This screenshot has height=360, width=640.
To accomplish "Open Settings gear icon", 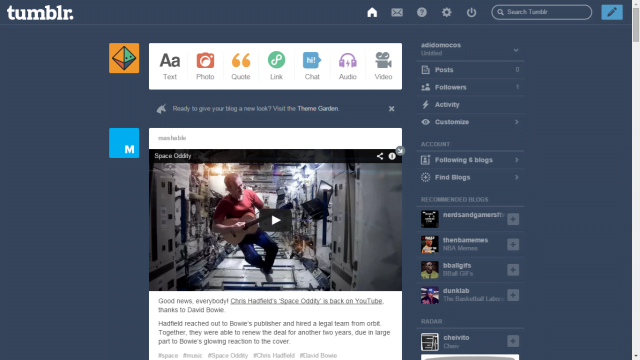I will (x=447, y=12).
